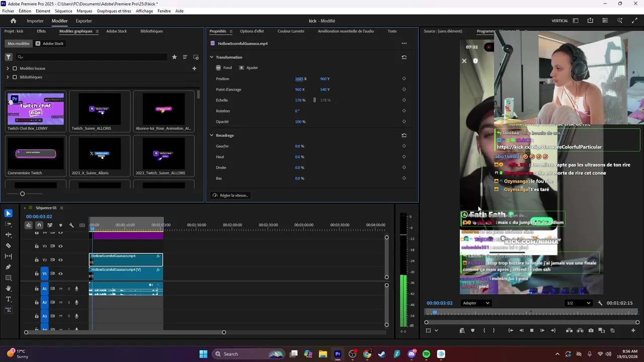Viewport: 644px width, 362px height.
Task: Solo audio track A2
Action: pos(69,302)
